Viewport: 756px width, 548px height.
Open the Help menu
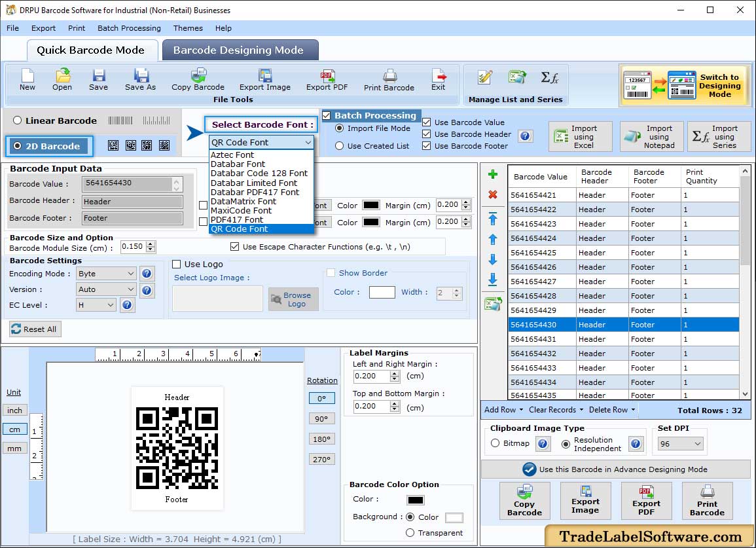(x=223, y=28)
